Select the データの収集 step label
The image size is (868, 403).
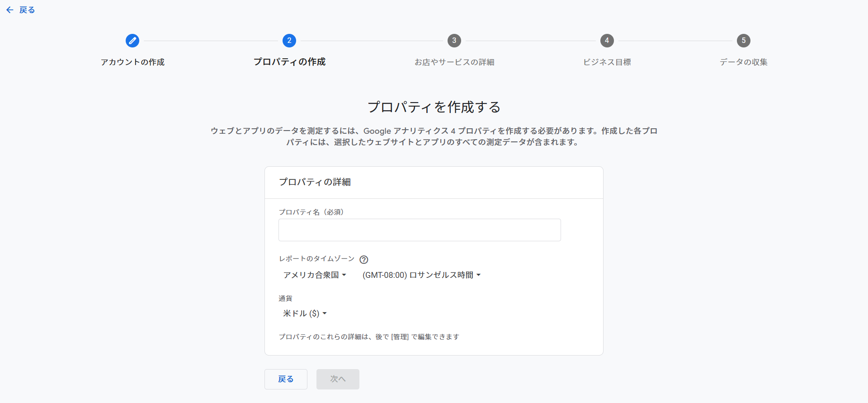pos(743,62)
